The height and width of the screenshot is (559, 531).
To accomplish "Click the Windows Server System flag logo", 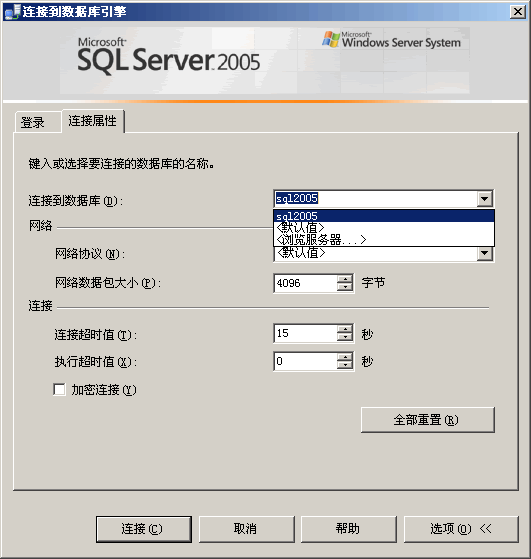I will coord(331,39).
